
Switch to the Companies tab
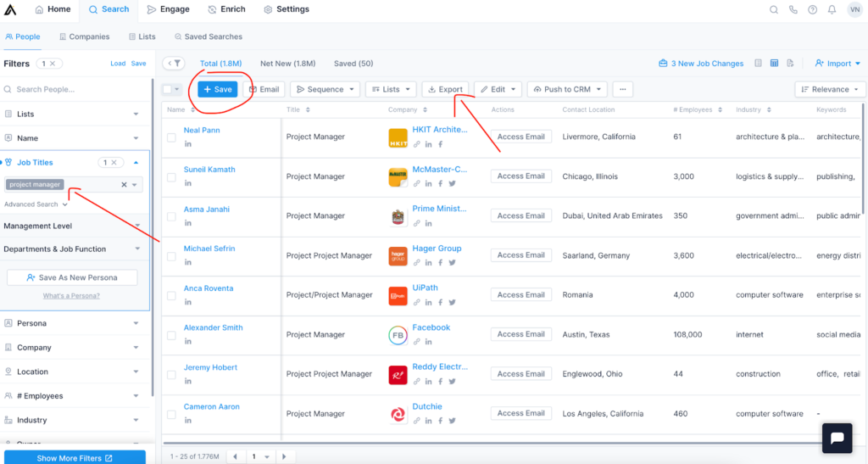pyautogui.click(x=84, y=36)
